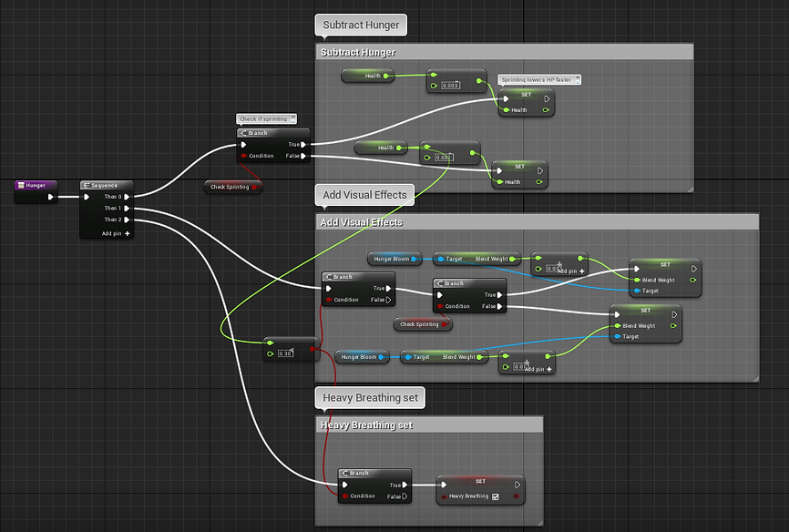The height and width of the screenshot is (532, 789).
Task: Click Condition pin of Branch under 'Check if sprinting'
Action: (x=244, y=156)
